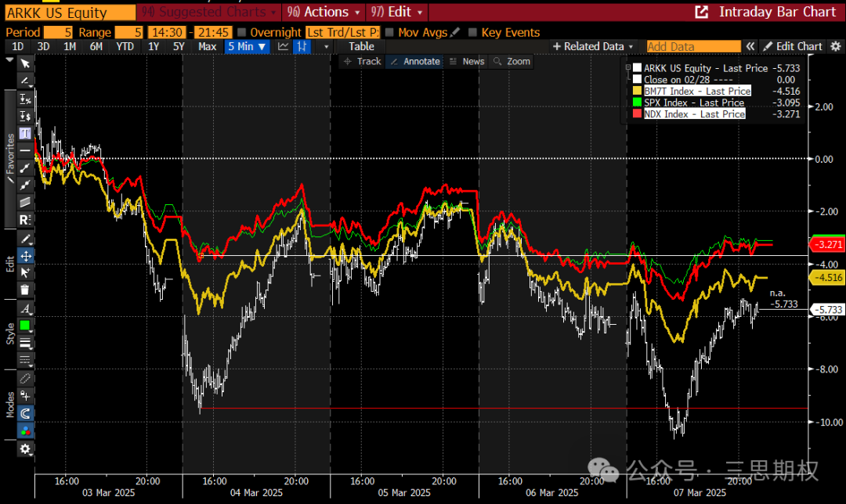Select the 1Y range tab
The image size is (846, 504).
click(x=154, y=46)
